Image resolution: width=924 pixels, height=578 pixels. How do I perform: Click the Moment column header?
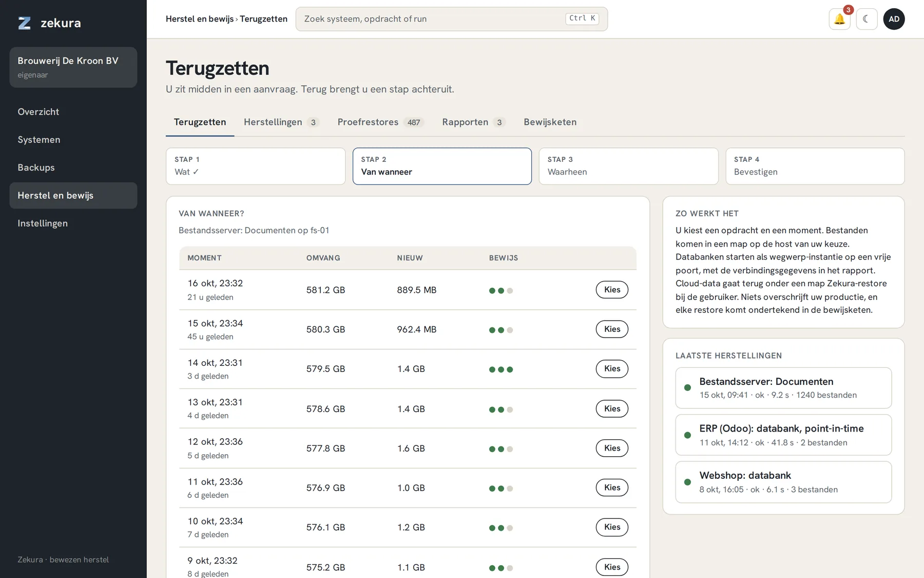204,258
